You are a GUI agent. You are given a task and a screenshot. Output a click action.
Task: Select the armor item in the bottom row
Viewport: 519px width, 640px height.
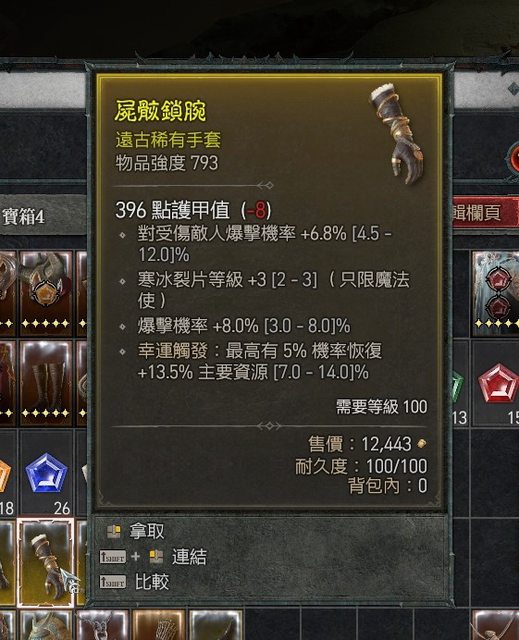pos(159,625)
